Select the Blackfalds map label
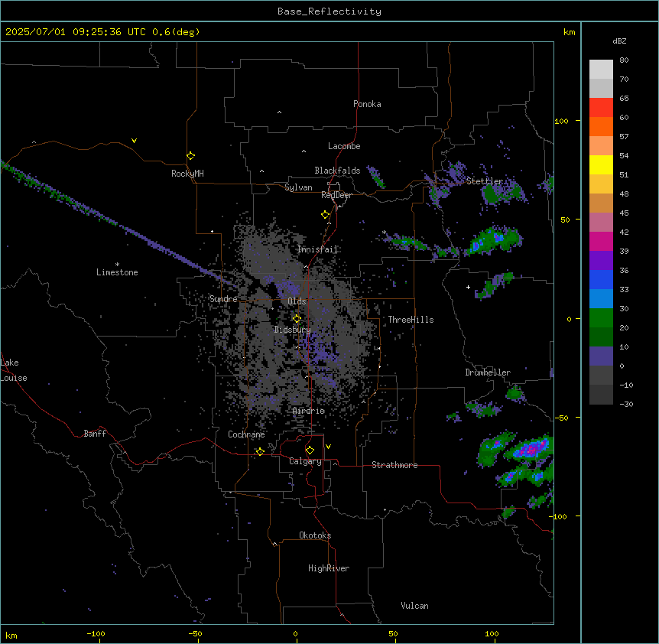Viewport: 659px width, 644px height. pos(337,171)
